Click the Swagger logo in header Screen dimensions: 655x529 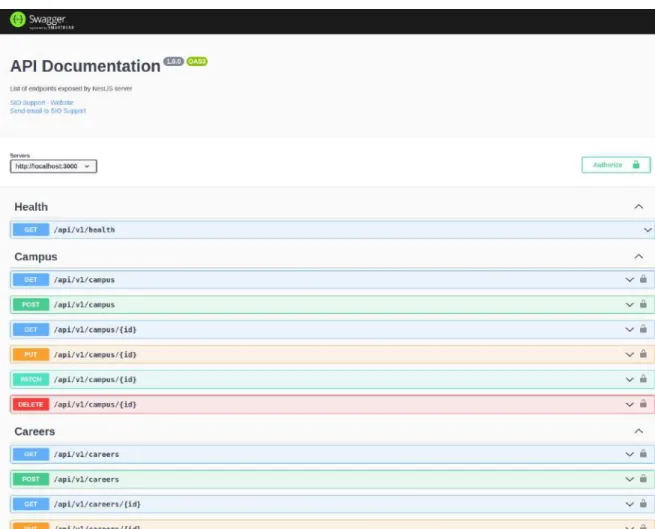[42, 20]
